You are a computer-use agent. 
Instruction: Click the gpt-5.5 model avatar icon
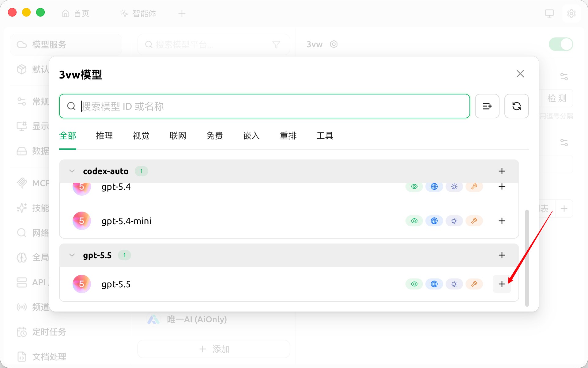(81, 284)
